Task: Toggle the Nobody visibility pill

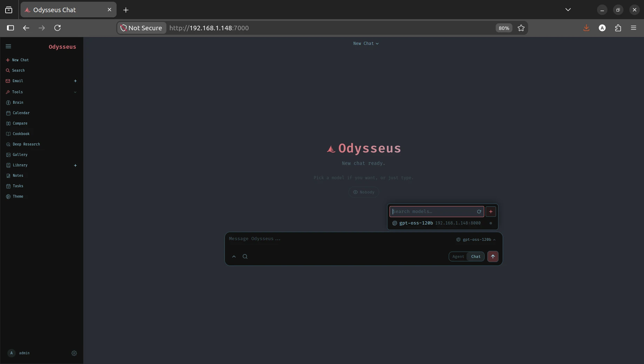Action: (364, 192)
